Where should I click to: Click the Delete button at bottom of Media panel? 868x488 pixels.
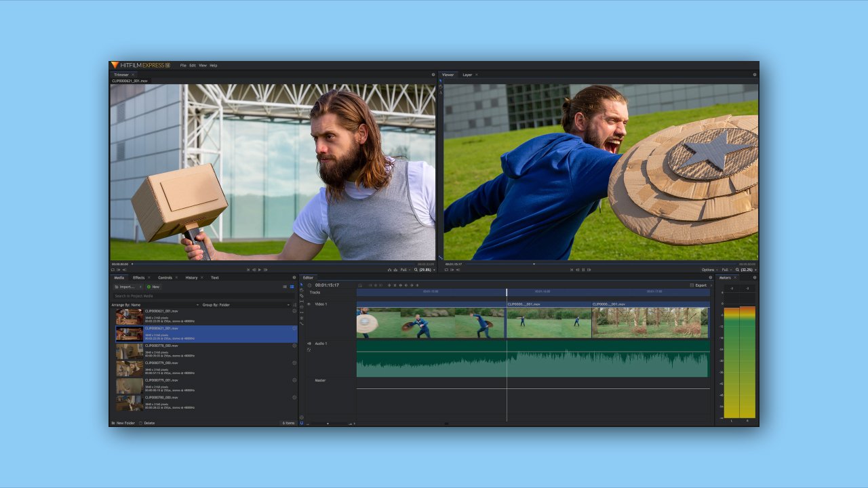(148, 422)
